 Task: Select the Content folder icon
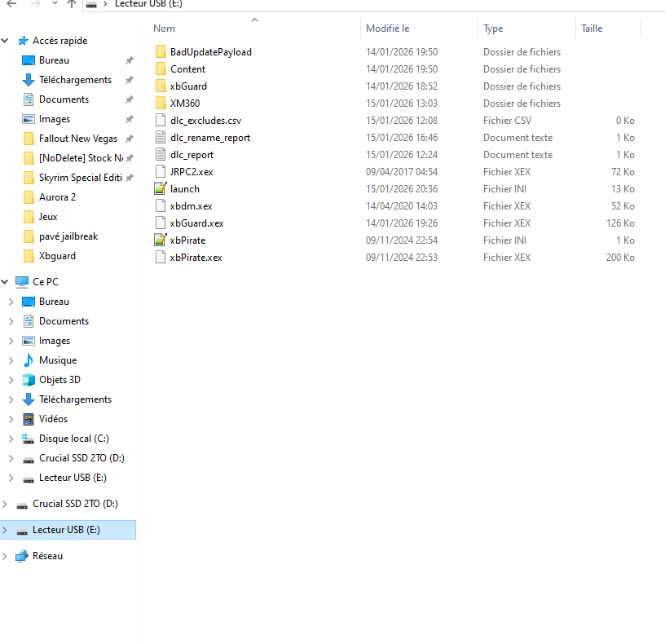(161, 68)
